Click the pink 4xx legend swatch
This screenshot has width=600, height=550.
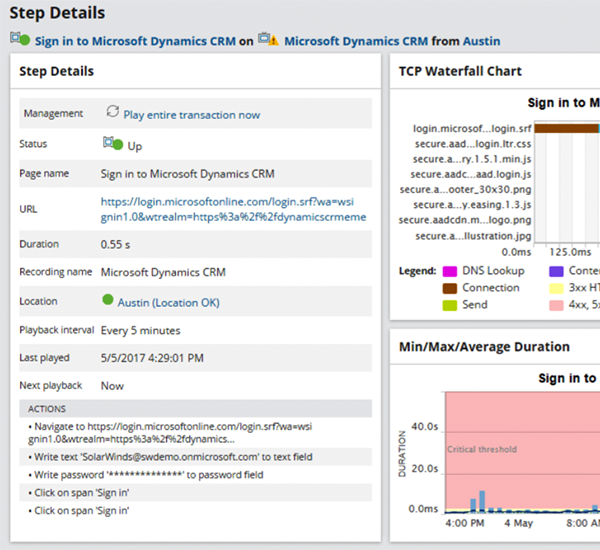pos(556,305)
